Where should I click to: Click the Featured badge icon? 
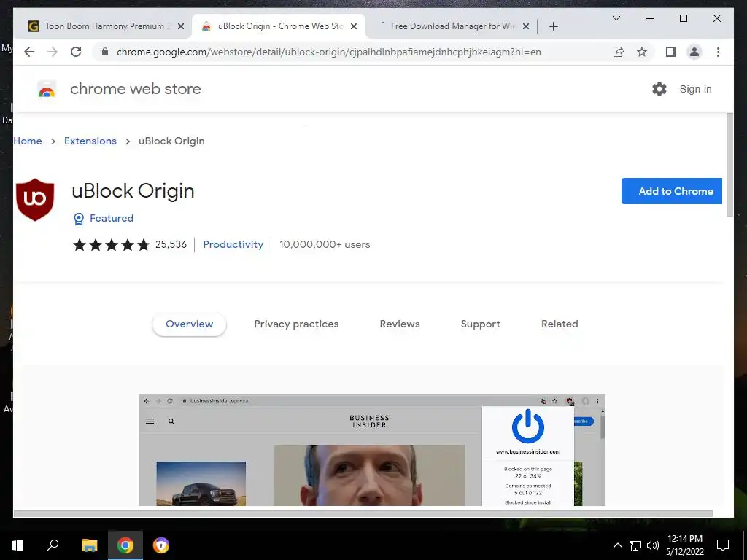(79, 219)
